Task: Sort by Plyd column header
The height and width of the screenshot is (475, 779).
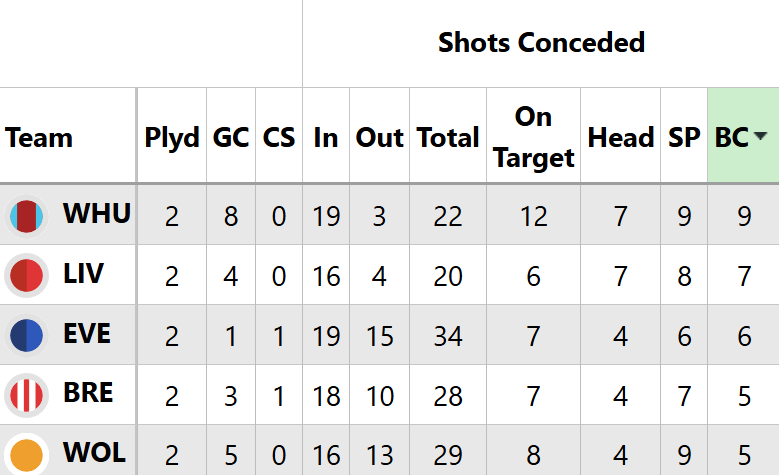Action: 172,138
